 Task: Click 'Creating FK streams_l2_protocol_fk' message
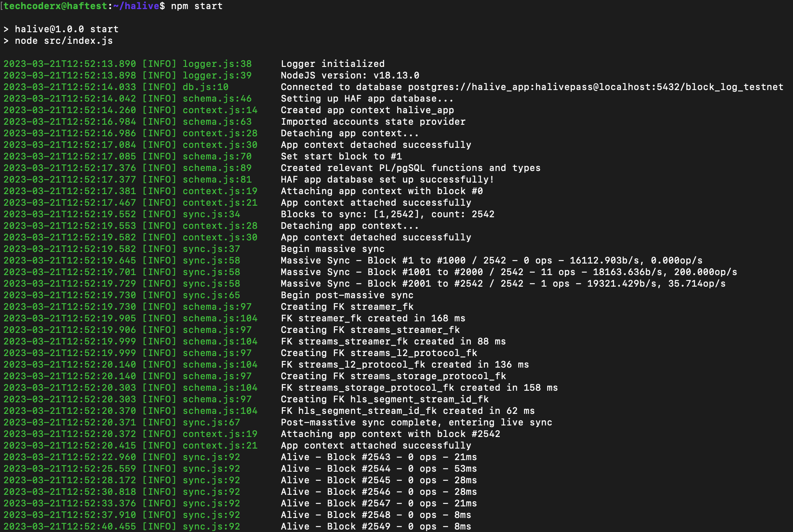[x=379, y=353]
